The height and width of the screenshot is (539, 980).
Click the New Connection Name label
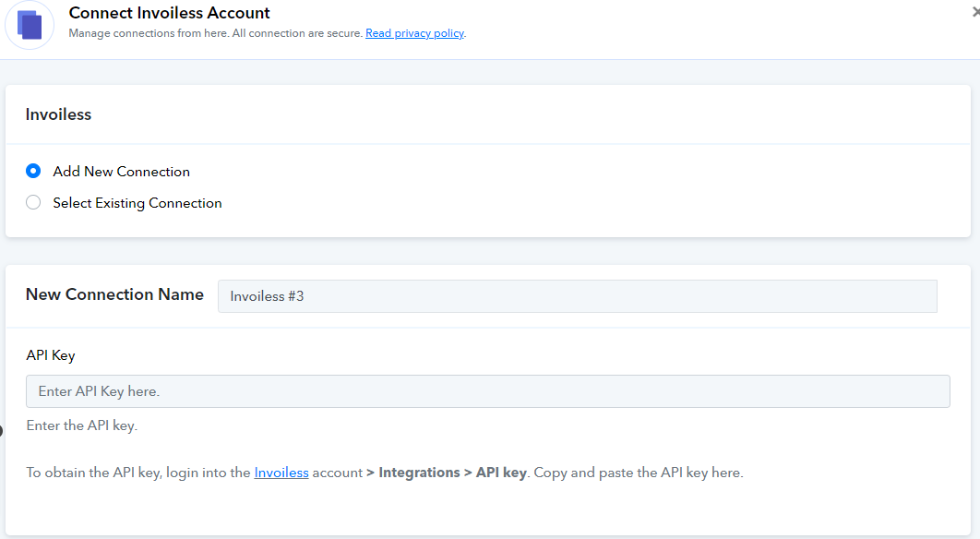tap(114, 294)
